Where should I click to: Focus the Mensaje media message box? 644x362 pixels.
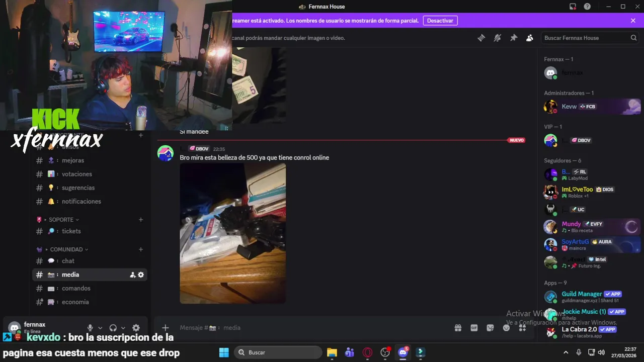click(312, 328)
